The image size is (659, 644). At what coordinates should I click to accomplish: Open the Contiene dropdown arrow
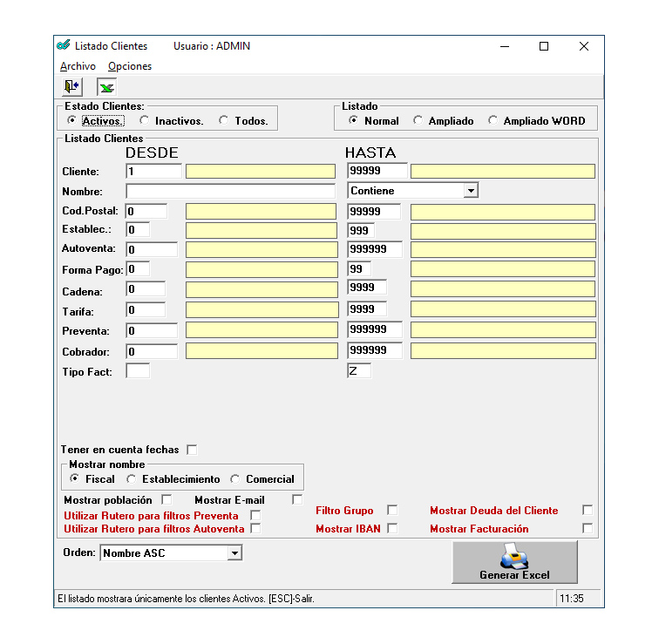pyautogui.click(x=471, y=191)
